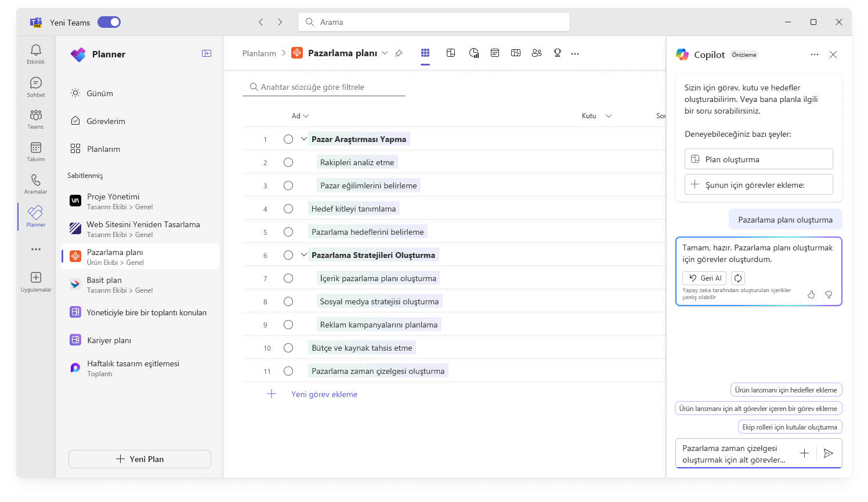Mark Hedef kitleyi tanımlama as complete
Screen dimensions: 868x502
click(288, 209)
